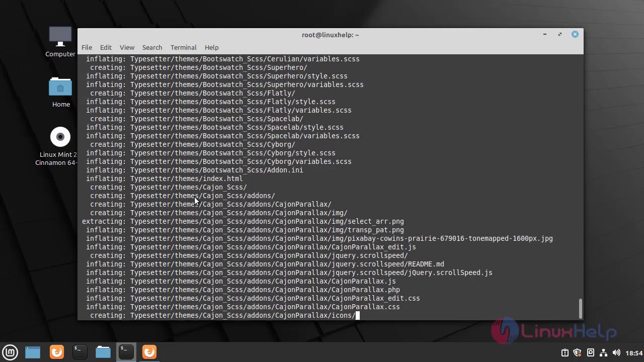Screen dimensions: 644x362
Task: Open the Update Manager shield tray icon
Action: coord(577,352)
